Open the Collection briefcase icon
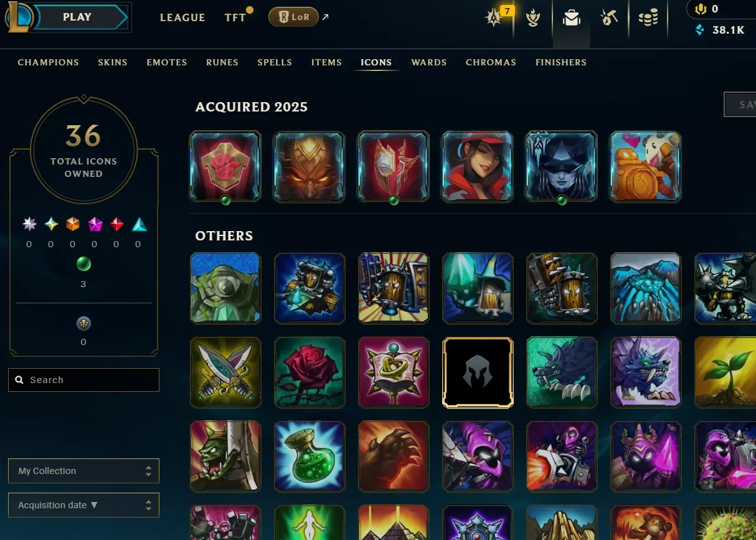Screen dimensions: 756x540 [571, 18]
